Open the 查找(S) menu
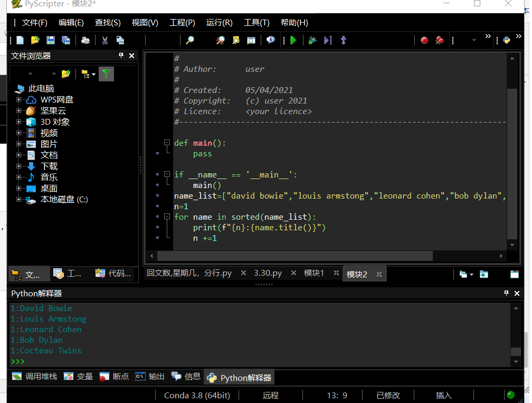532x403 pixels. (x=108, y=23)
